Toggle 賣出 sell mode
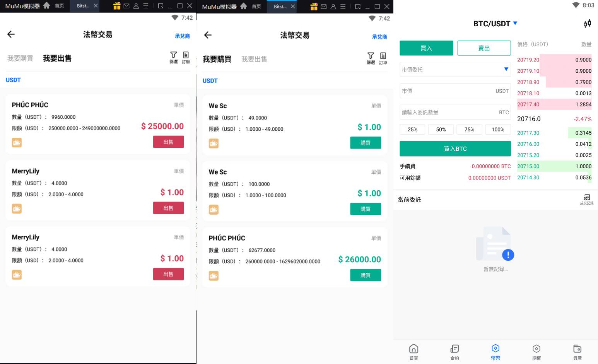The image size is (598, 364). (x=484, y=48)
